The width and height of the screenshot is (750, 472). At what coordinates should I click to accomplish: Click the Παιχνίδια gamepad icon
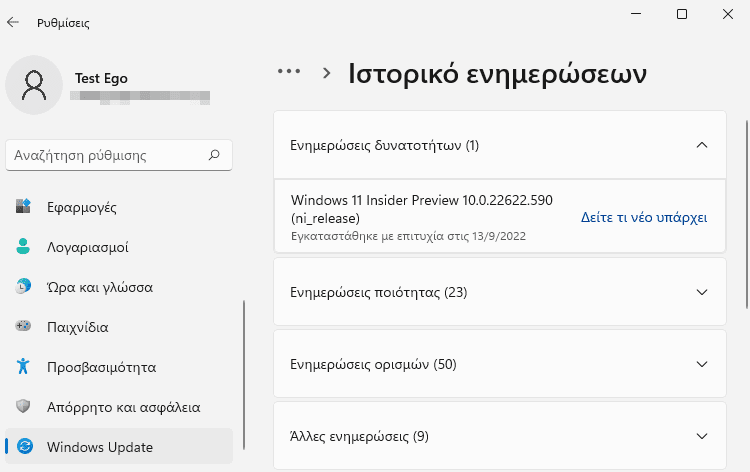(23, 326)
